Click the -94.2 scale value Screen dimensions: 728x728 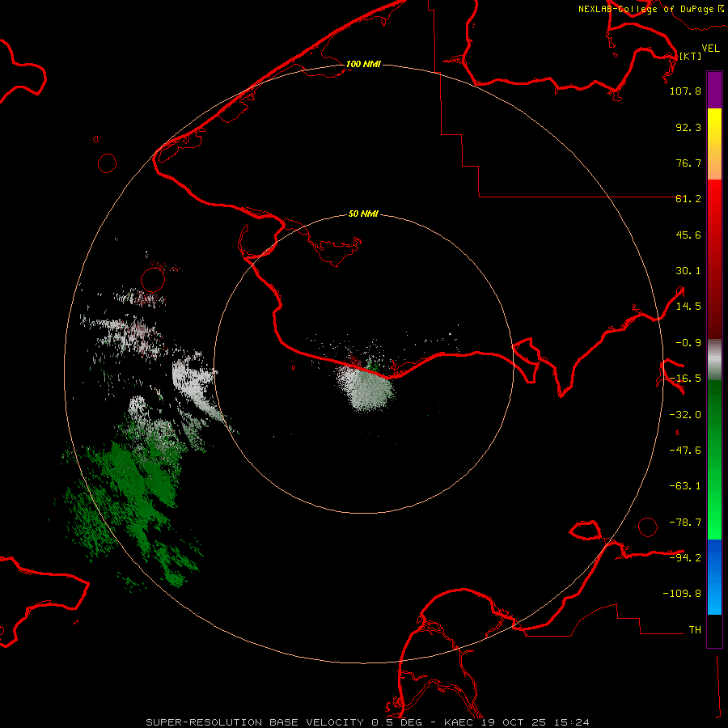coord(685,557)
